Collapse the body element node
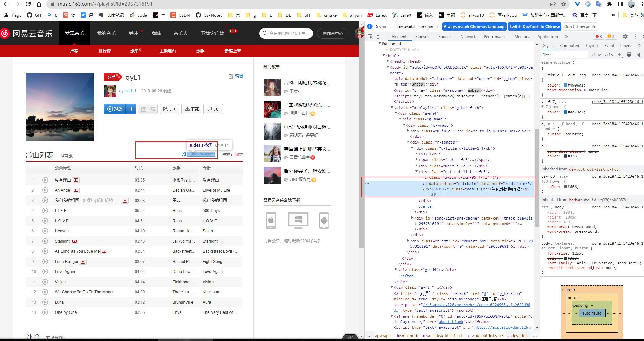Image resolution: width=644 pixels, height=341 pixels. (388, 67)
